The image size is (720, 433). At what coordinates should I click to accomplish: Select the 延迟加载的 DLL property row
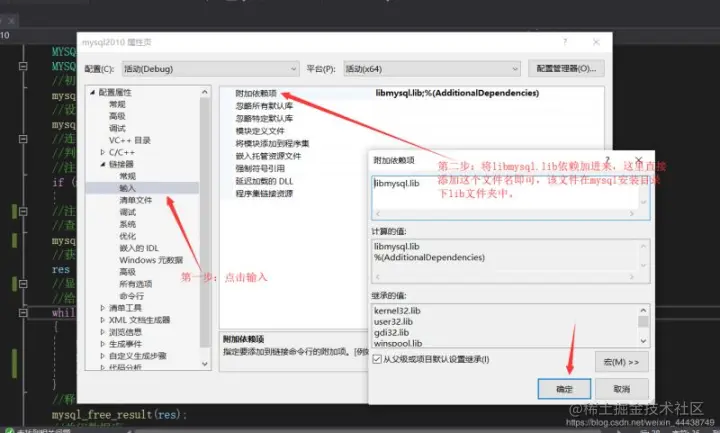click(x=264, y=181)
